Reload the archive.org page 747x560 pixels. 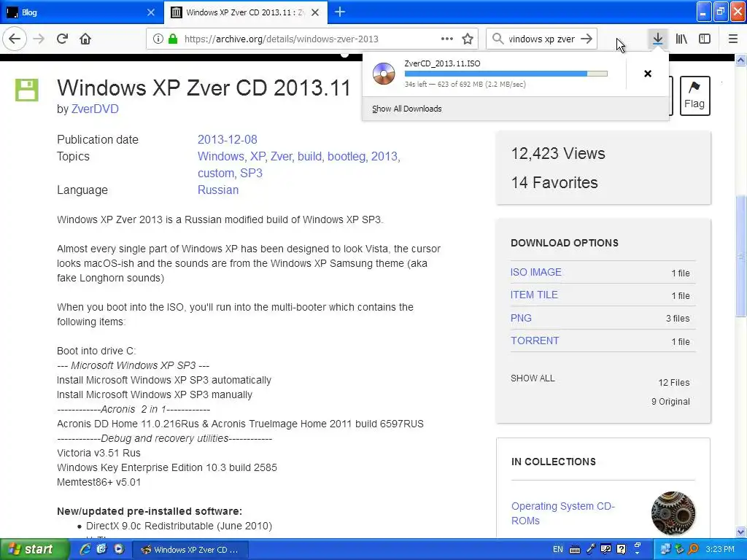tap(62, 39)
